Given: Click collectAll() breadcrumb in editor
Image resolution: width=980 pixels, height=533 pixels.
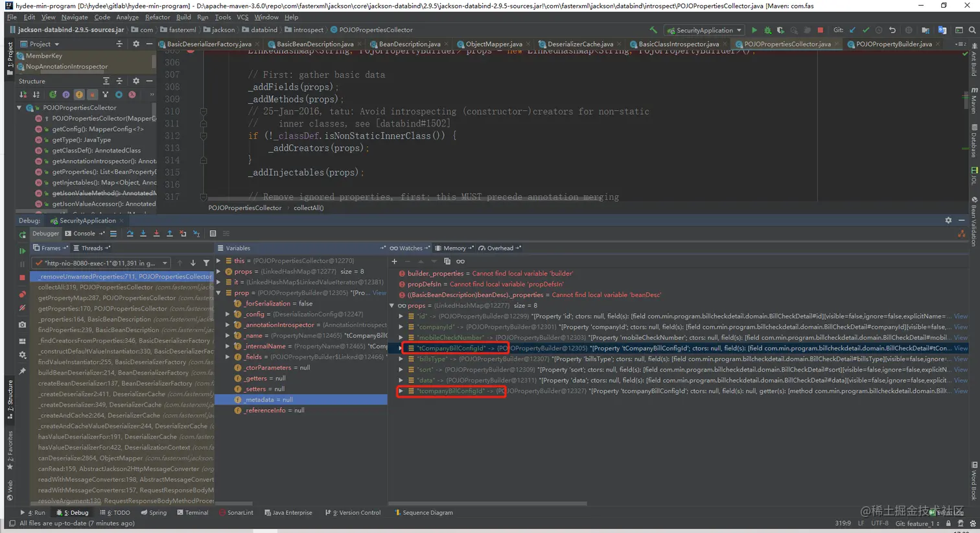Looking at the screenshot, I should click(x=309, y=207).
